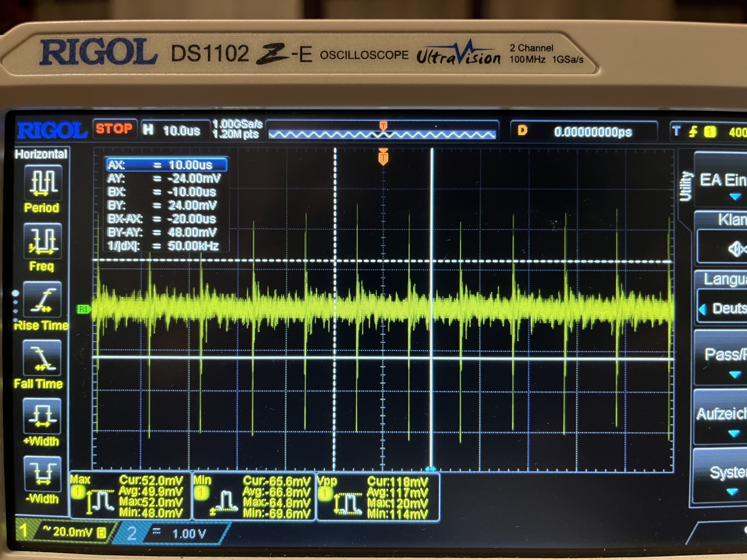
Task: Open the Horizontal measurement menu header
Action: 41,154
